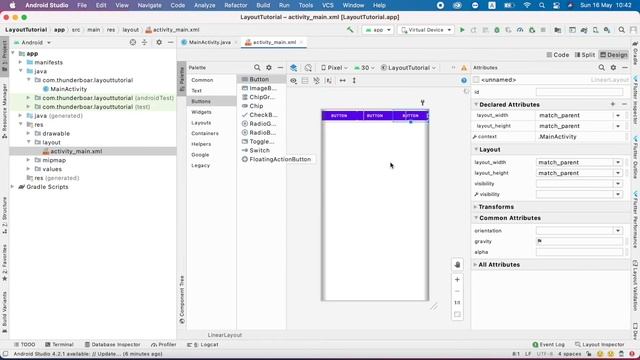Image resolution: width=640 pixels, height=360 pixels.
Task: Expand the All Attributes section
Action: [475, 264]
